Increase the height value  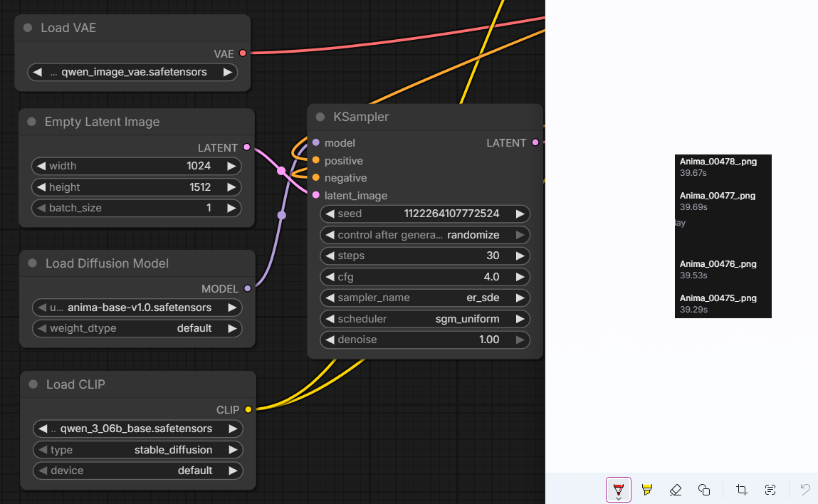(x=231, y=187)
